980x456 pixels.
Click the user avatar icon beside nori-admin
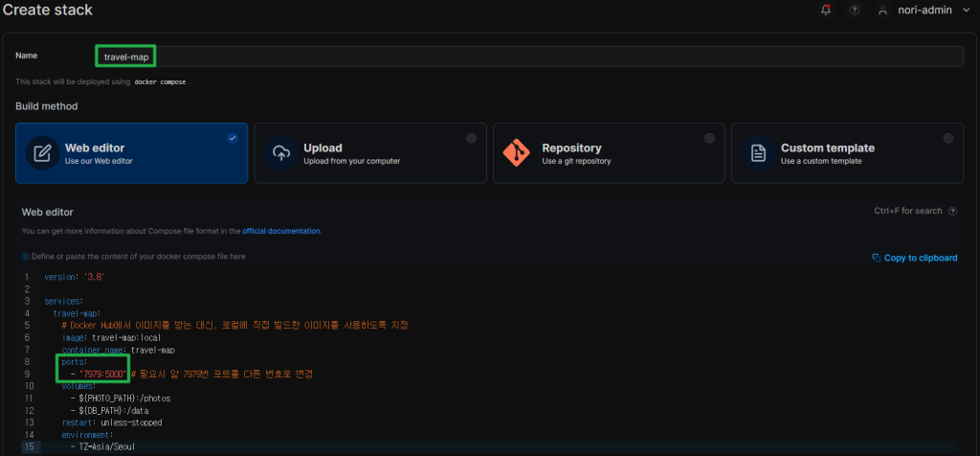coord(882,11)
